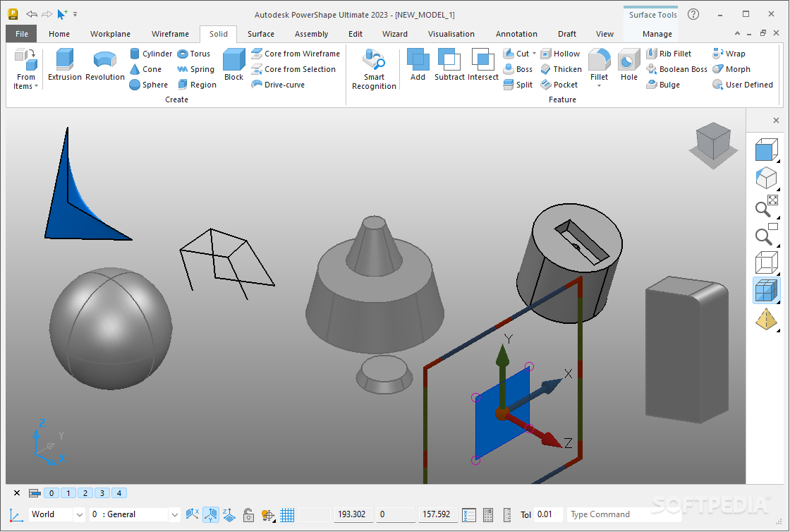Click the Undo arrow button
The width and height of the screenshot is (790, 532).
coord(32,14)
